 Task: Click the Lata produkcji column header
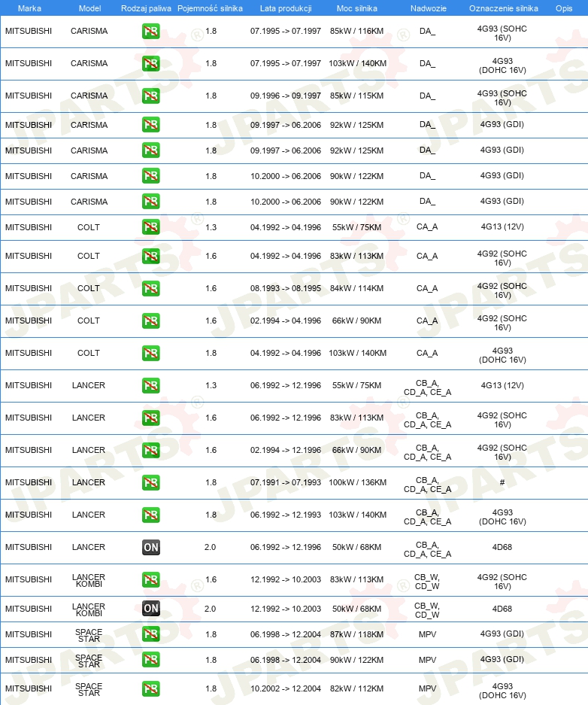[286, 8]
